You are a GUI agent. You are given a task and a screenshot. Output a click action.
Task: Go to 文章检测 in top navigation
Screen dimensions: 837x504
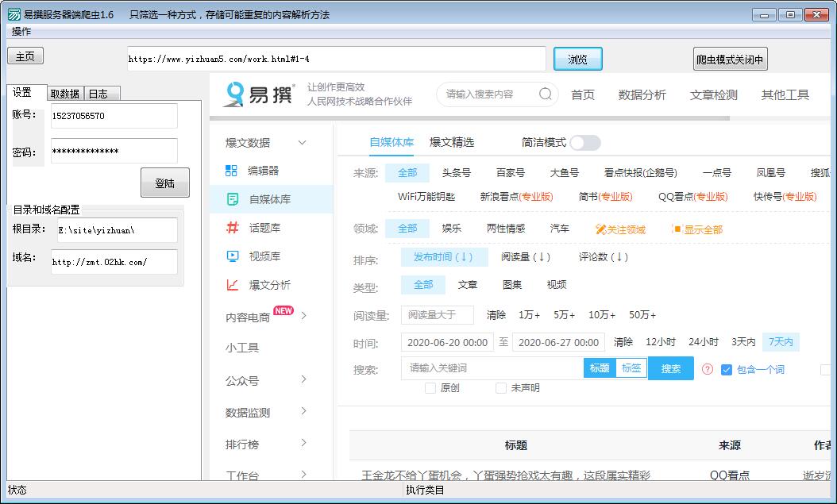pyautogui.click(x=713, y=95)
